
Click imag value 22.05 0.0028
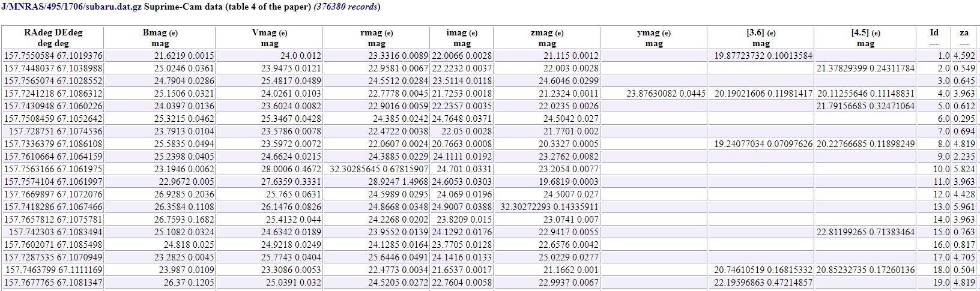click(x=467, y=131)
